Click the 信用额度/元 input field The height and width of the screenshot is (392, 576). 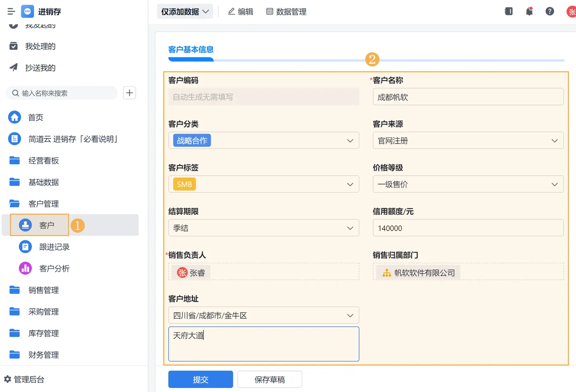468,228
